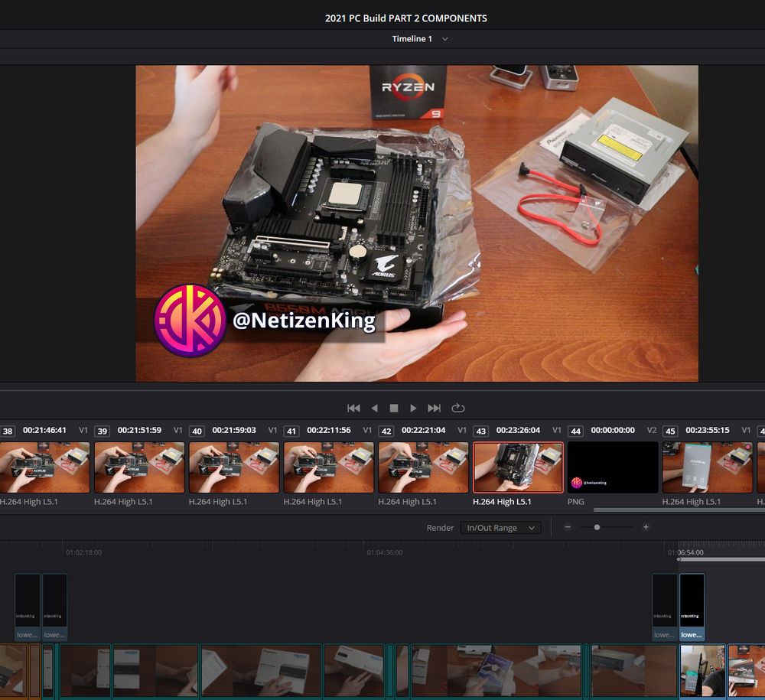Play the timeline forward
Viewport: 765px width, 700px height.
pyautogui.click(x=413, y=408)
